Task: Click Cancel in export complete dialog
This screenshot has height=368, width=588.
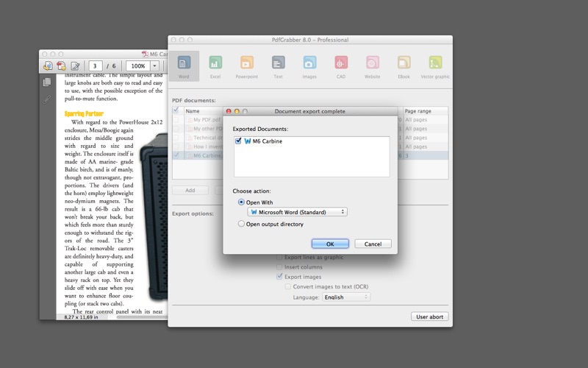Action: (x=373, y=244)
